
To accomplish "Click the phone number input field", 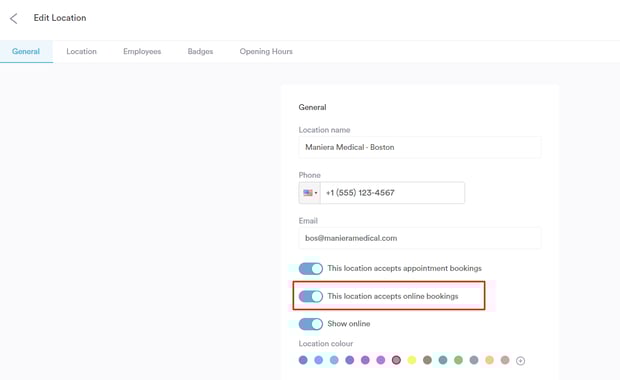I will 392,193.
